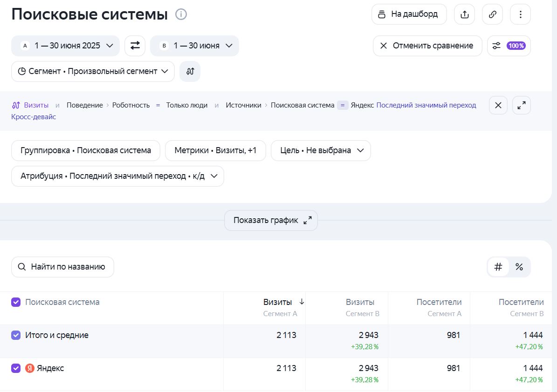
Task: Open the Атрибуция Последний значимый переход dropdown
Action: click(x=117, y=176)
